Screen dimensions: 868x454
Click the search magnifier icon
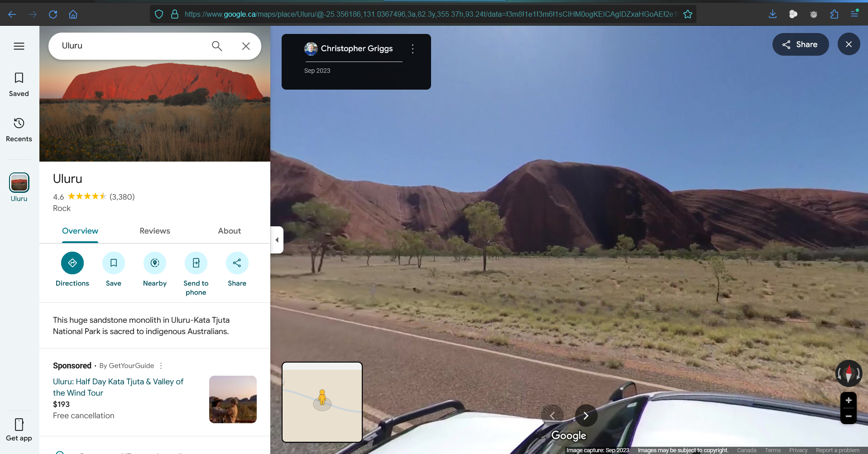coord(217,46)
